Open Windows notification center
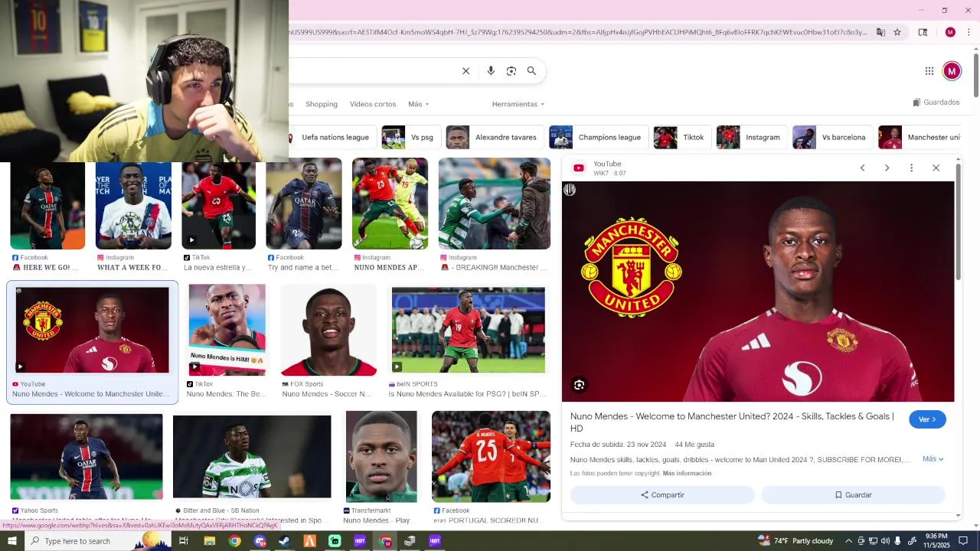 [963, 541]
